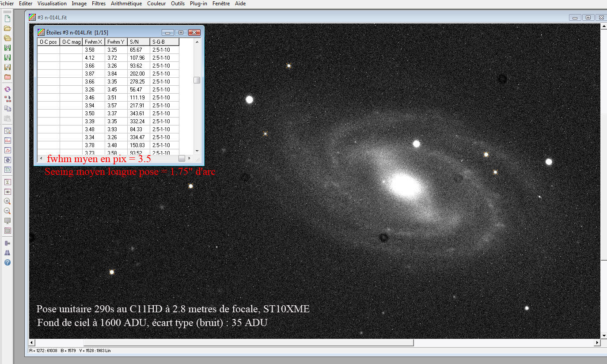Open help with the question mark icon
Viewport: 607px width, 364px height.
8,262
